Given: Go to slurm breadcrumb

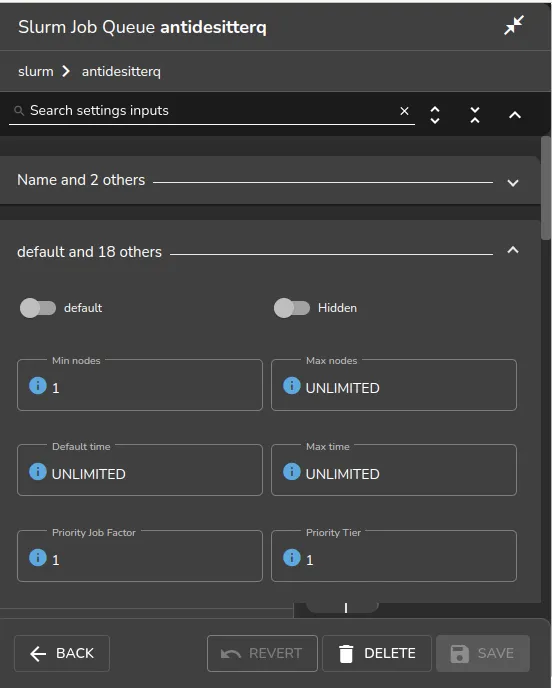Looking at the screenshot, I should tap(36, 72).
